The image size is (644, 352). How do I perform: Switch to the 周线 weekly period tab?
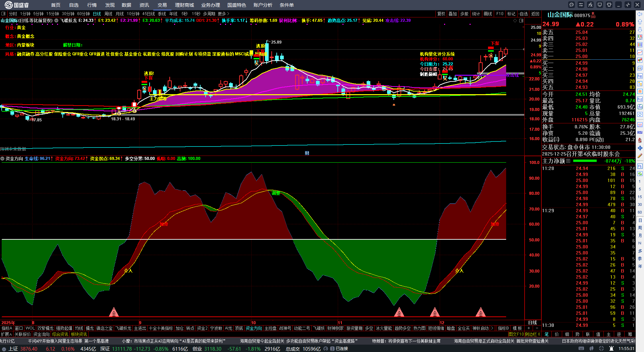pos(108,14)
